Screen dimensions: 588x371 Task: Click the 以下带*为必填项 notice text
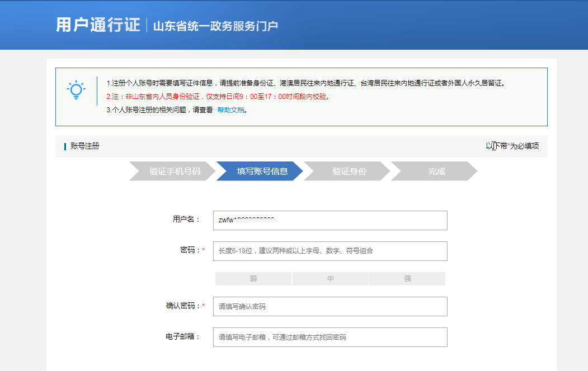514,146
